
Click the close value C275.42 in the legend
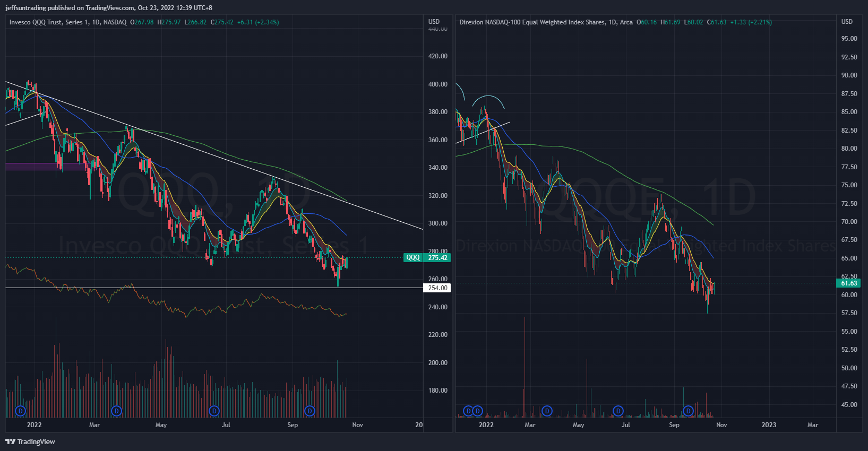pos(222,22)
